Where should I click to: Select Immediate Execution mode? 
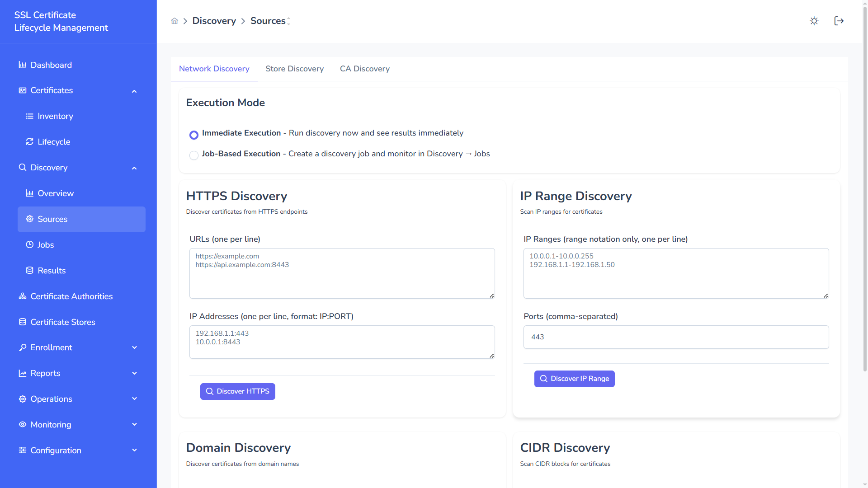(194, 135)
